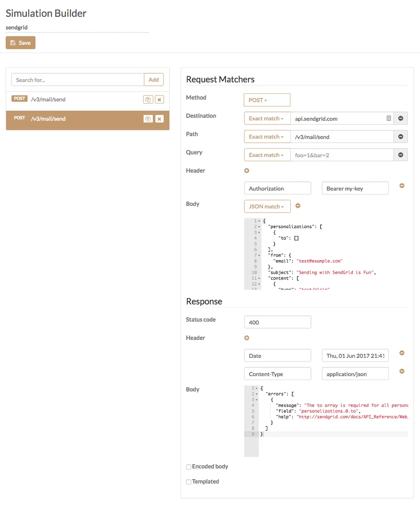
Task: Remove the Content-Type response header
Action: 401,371
